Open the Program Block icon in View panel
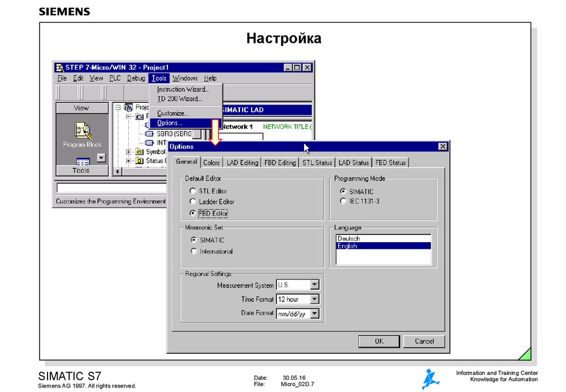This screenshot has height=392, width=566. [x=83, y=130]
